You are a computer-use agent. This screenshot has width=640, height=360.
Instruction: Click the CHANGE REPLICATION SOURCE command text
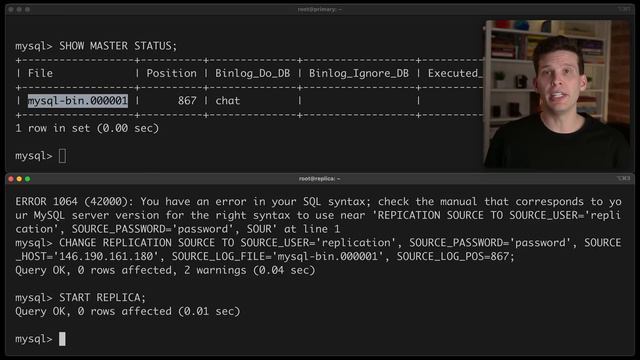(318, 249)
